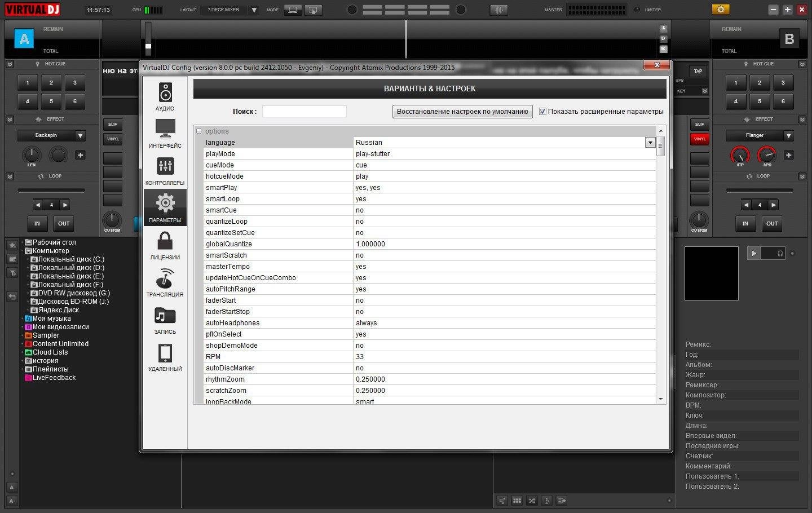Viewport: 812px width, 513px height.
Task: Set loop IN on deck A
Action: point(37,224)
